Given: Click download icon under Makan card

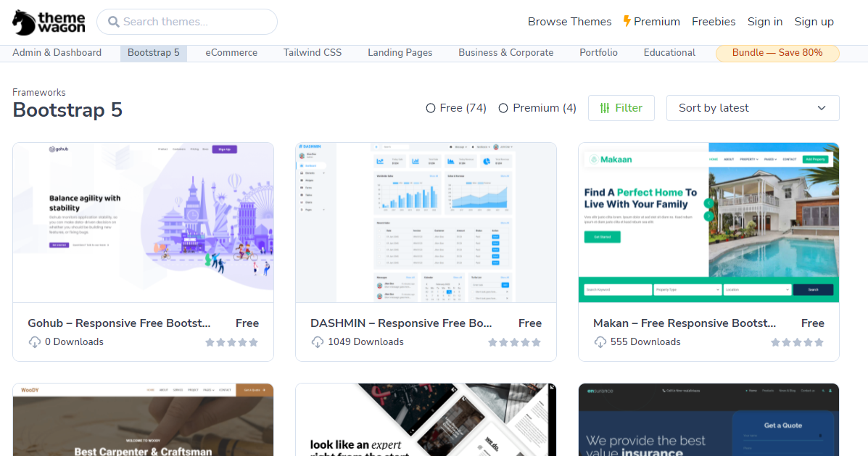Looking at the screenshot, I should (600, 342).
